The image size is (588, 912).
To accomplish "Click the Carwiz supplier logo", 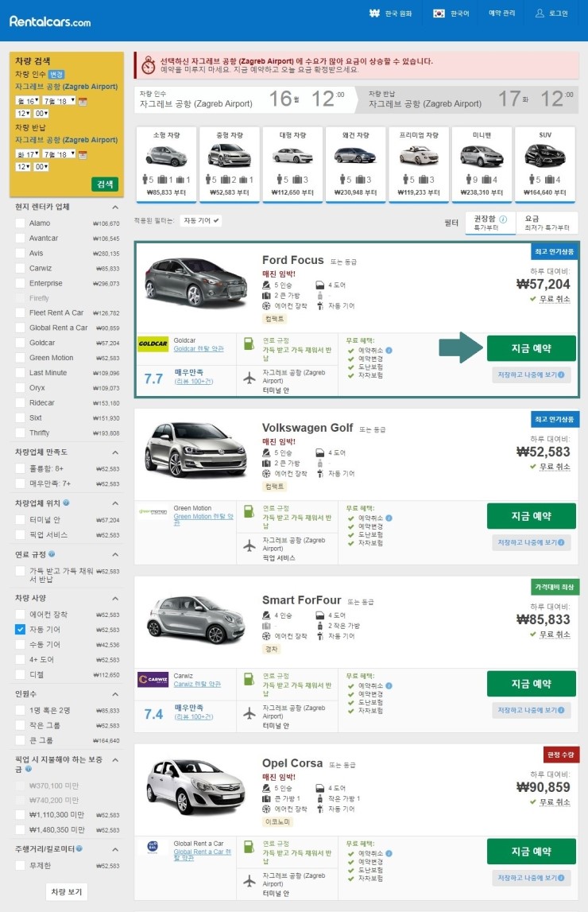I will [153, 679].
